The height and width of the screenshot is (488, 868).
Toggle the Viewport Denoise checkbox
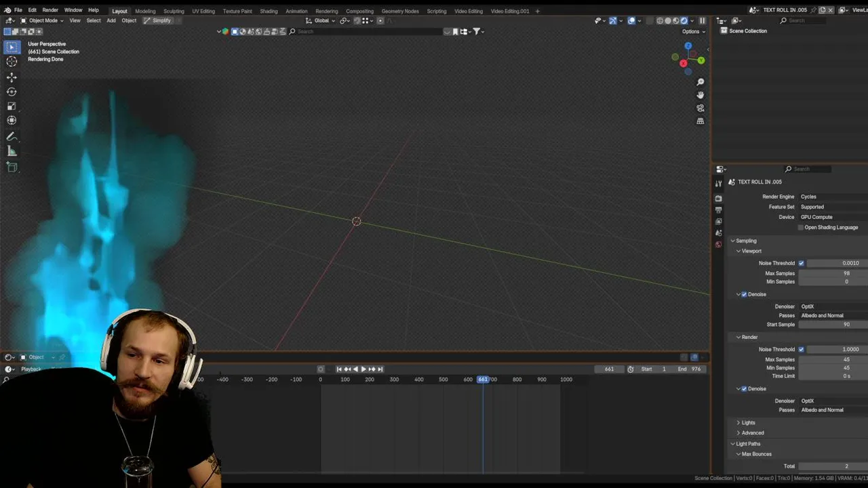coord(744,294)
